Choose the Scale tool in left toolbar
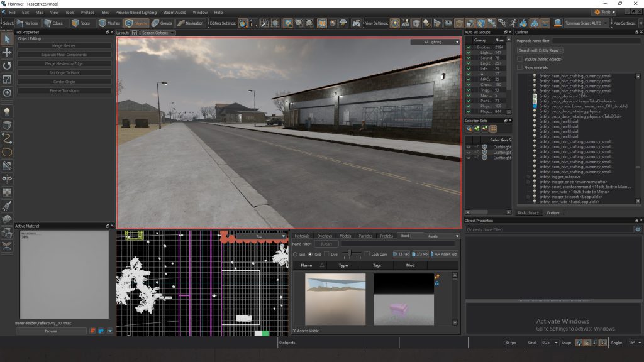 click(7, 79)
